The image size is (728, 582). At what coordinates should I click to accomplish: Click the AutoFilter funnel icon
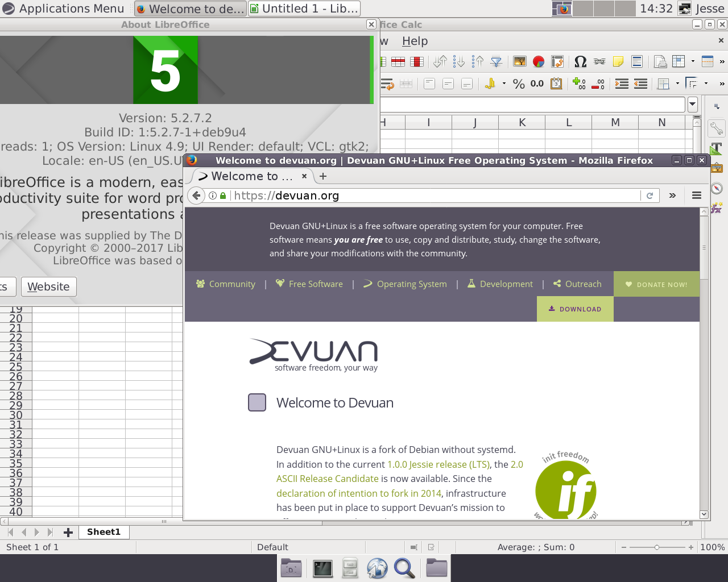497,61
